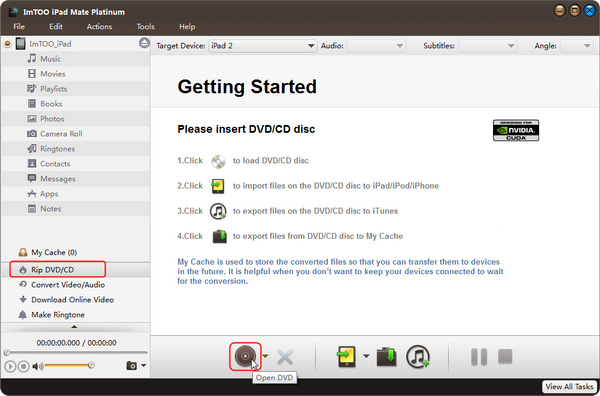This screenshot has height=396, width=600.
Task: Click the playback seek bar
Action: (75, 352)
